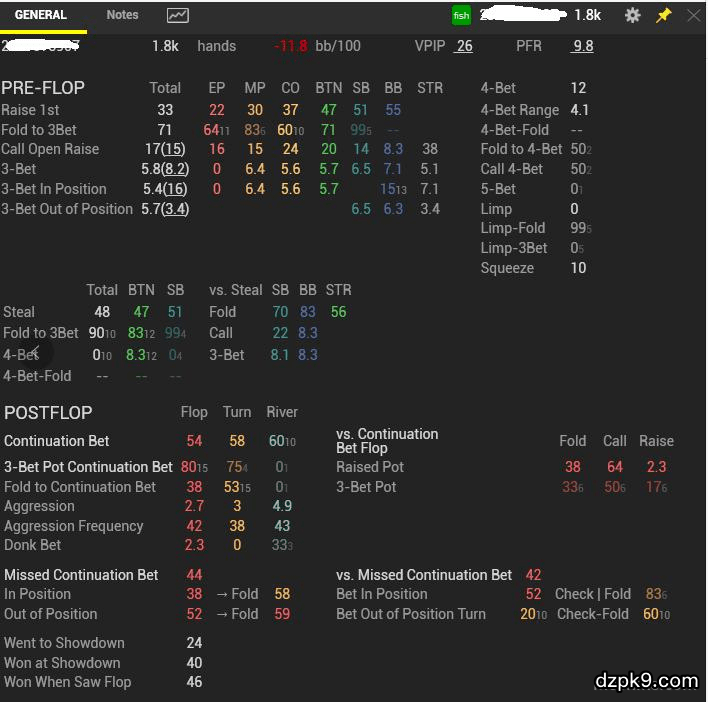Click the underlined PFR value 9.8
Image resolution: width=708 pixels, height=702 pixels.
click(x=582, y=46)
